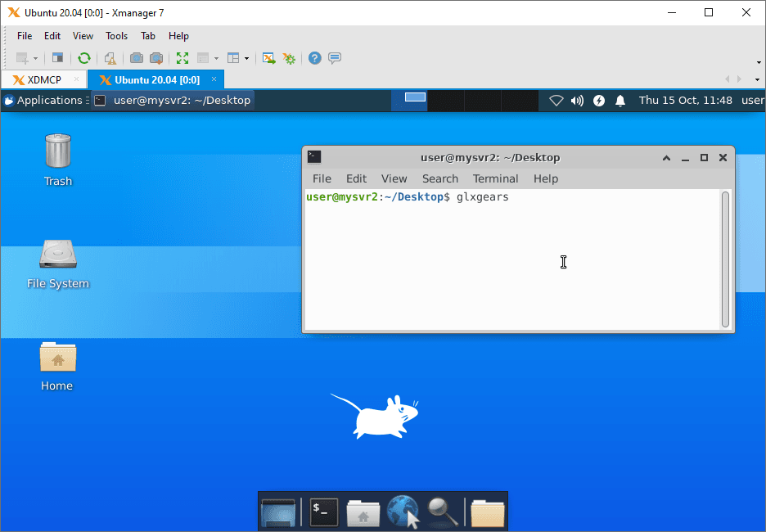
Task: Click the grayed list pane icon
Action: point(203,58)
